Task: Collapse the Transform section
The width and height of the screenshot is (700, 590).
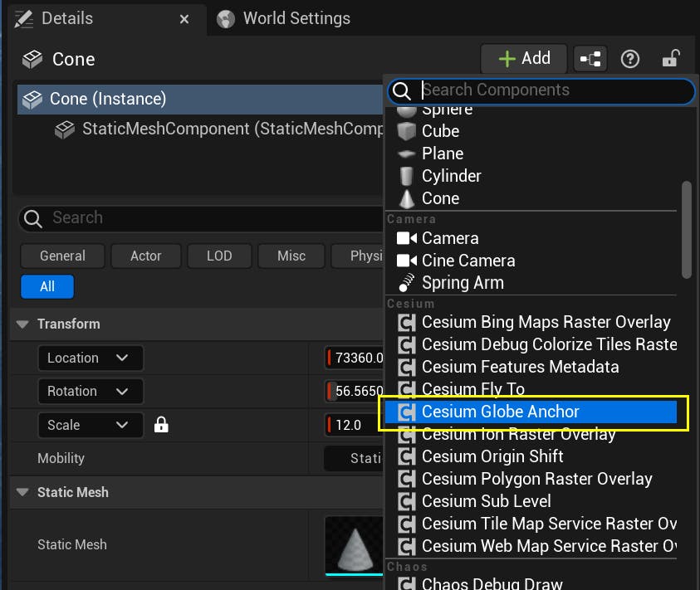Action: tap(22, 324)
